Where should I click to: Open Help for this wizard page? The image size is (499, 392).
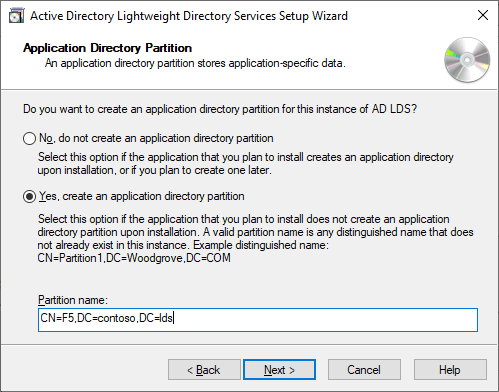450,369
